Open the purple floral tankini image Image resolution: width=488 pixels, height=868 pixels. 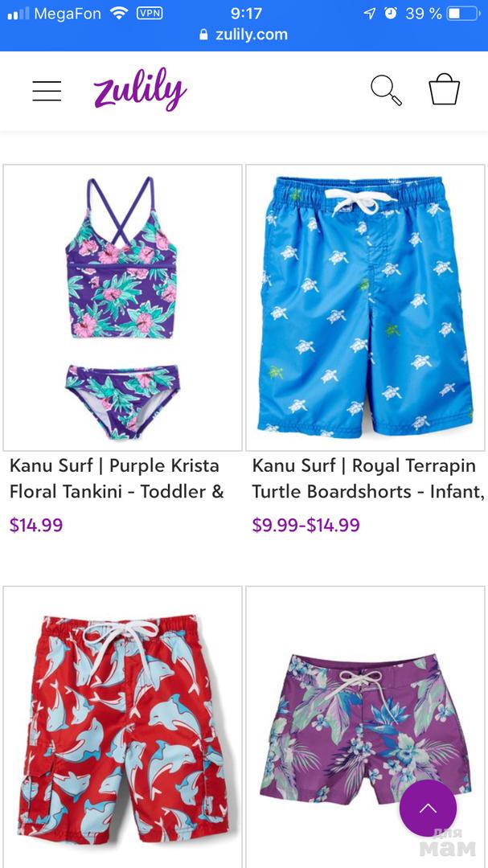point(122,308)
